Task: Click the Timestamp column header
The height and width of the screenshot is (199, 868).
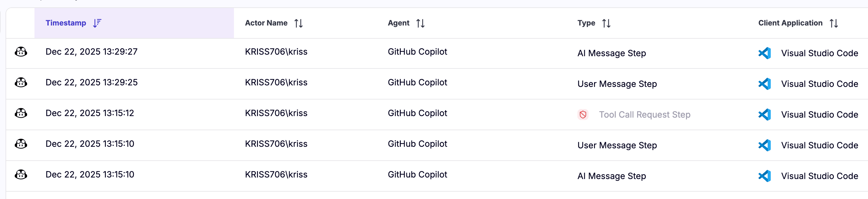Action: [66, 23]
